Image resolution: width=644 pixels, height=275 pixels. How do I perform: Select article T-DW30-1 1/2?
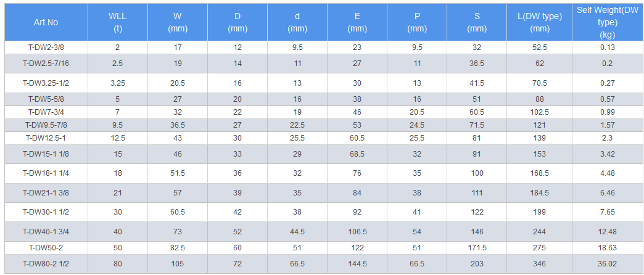pos(46,213)
